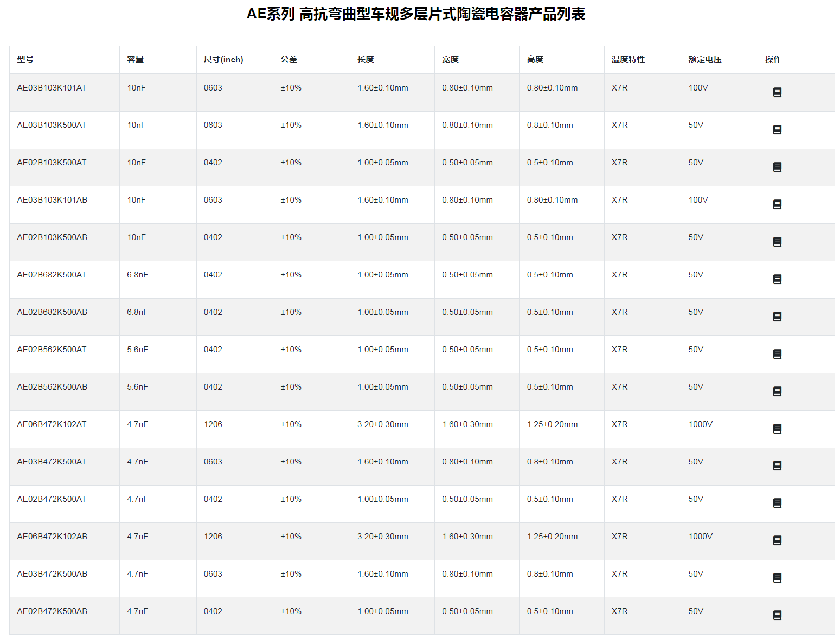Click document icon for AE02B682K500AT
This screenshot has width=840, height=639.
[x=777, y=279]
